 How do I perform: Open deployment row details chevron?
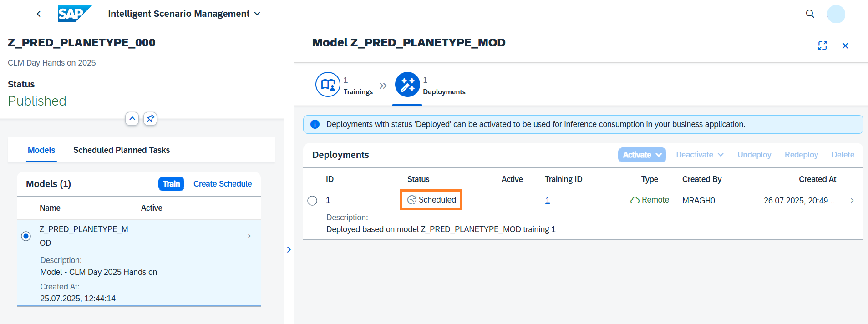852,201
